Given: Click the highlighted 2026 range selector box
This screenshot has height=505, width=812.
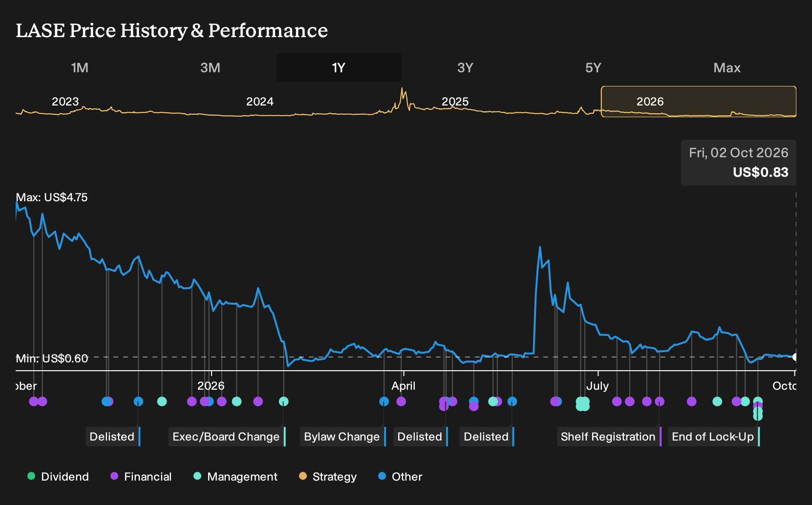Looking at the screenshot, I should tap(699, 102).
